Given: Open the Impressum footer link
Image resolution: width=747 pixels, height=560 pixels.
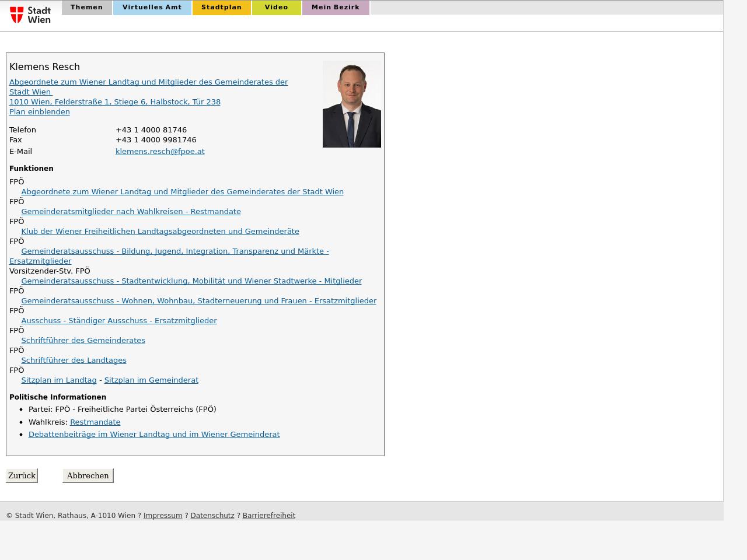Looking at the screenshot, I should coord(163,516).
